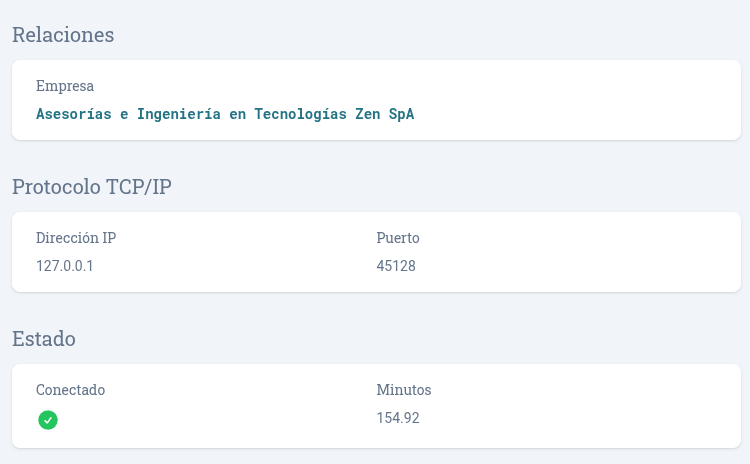Click the IP address value 127.0.0.1
Image resolution: width=750 pixels, height=464 pixels.
pyautogui.click(x=71, y=266)
